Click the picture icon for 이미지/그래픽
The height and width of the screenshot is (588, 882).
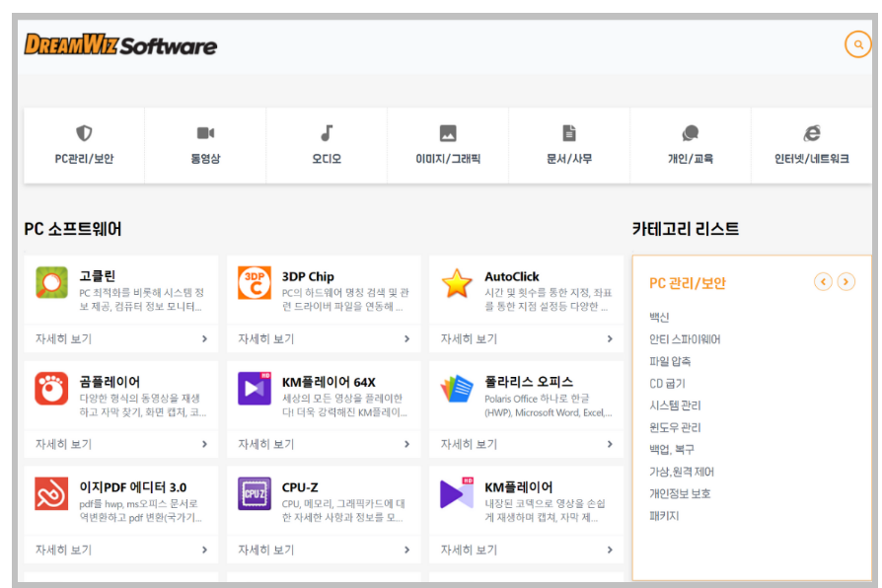click(448, 133)
